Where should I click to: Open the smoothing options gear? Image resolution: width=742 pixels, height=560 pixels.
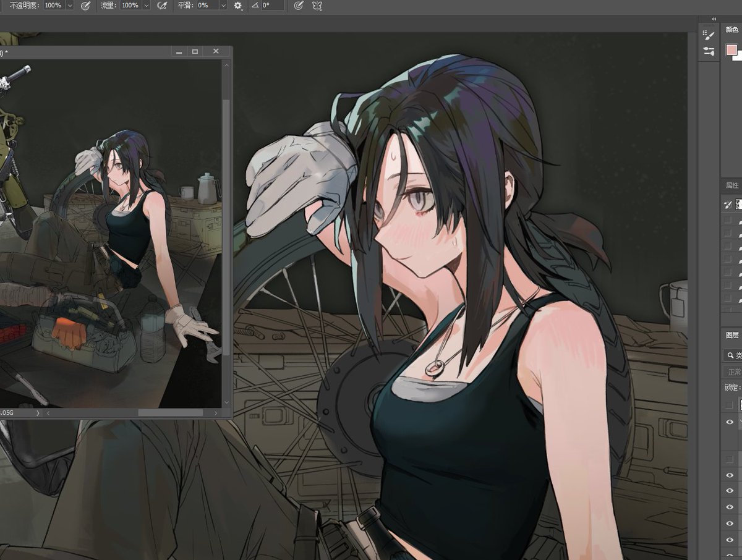pos(238,5)
